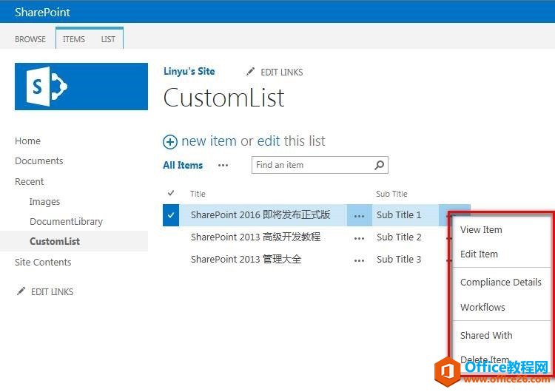Open ellipsis for SharePoint 2013 管理大全
555x392 pixels.
pyautogui.click(x=359, y=260)
